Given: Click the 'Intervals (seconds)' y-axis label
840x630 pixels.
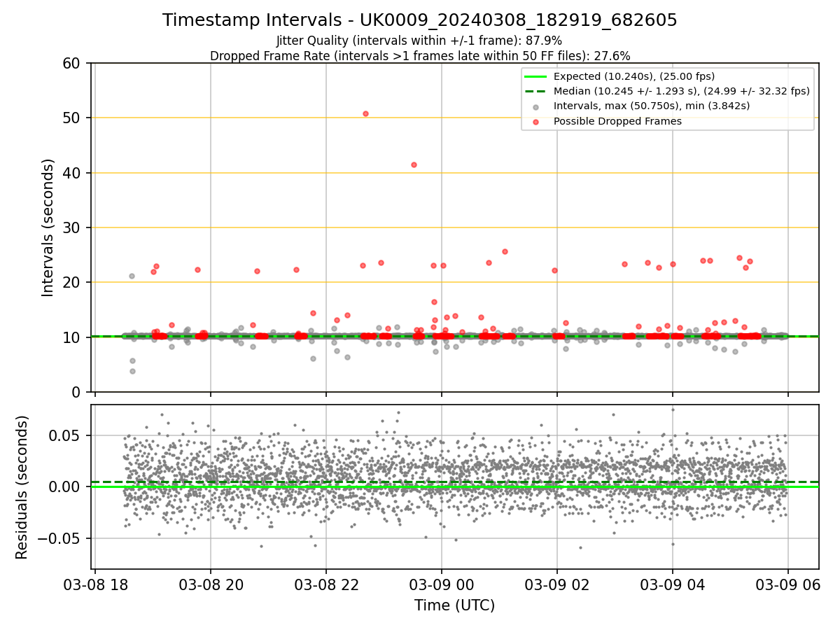Looking at the screenshot, I should (x=48, y=227).
